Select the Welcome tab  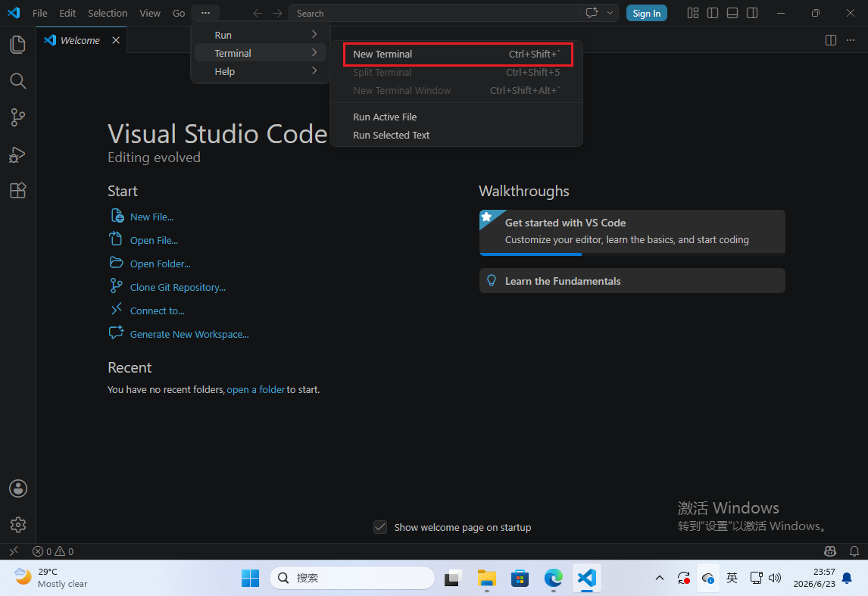(82, 40)
